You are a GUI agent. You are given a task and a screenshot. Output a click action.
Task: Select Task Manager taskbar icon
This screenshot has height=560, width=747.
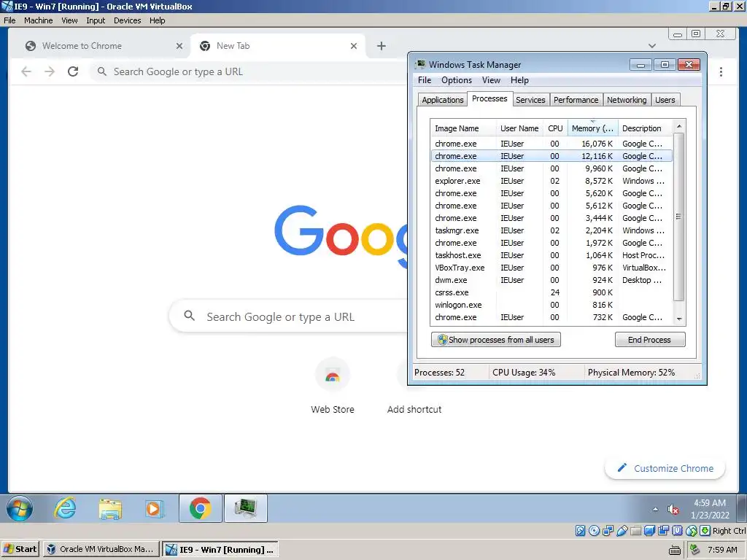tap(246, 508)
